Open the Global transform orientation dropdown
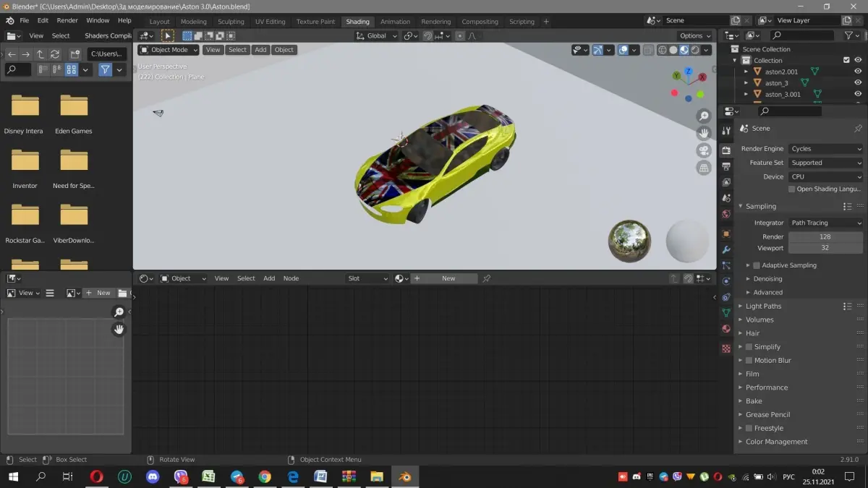This screenshot has height=488, width=868. pos(376,35)
